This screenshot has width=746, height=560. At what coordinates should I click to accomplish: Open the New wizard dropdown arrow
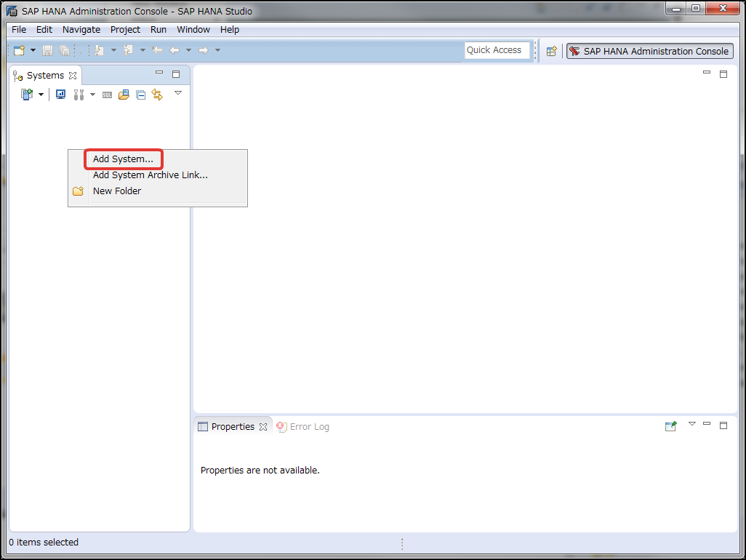point(33,50)
